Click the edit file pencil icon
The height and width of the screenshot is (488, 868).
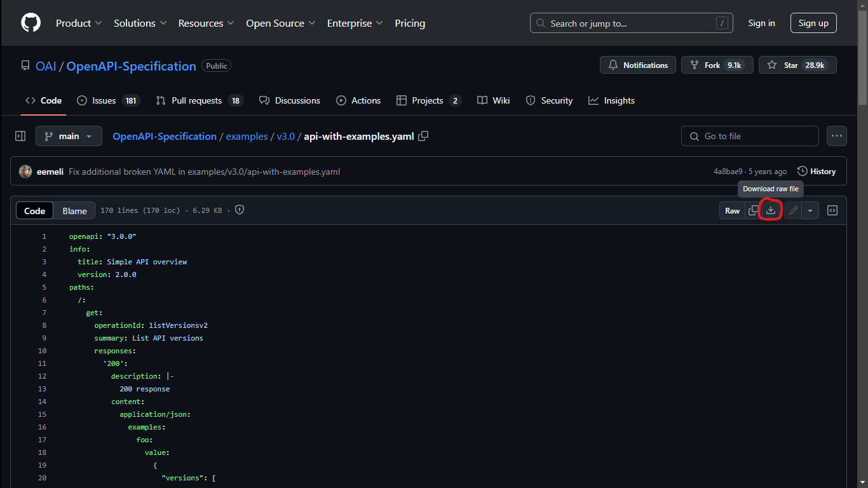pyautogui.click(x=793, y=210)
